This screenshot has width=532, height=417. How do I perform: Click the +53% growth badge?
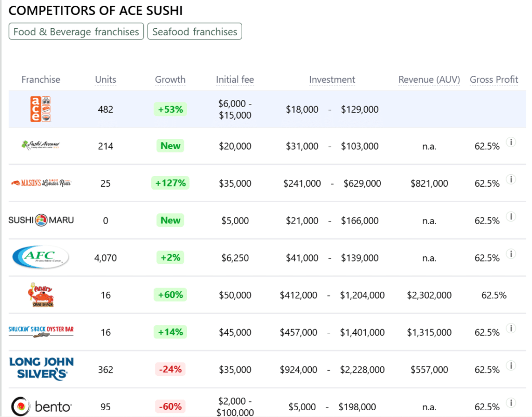coord(170,109)
